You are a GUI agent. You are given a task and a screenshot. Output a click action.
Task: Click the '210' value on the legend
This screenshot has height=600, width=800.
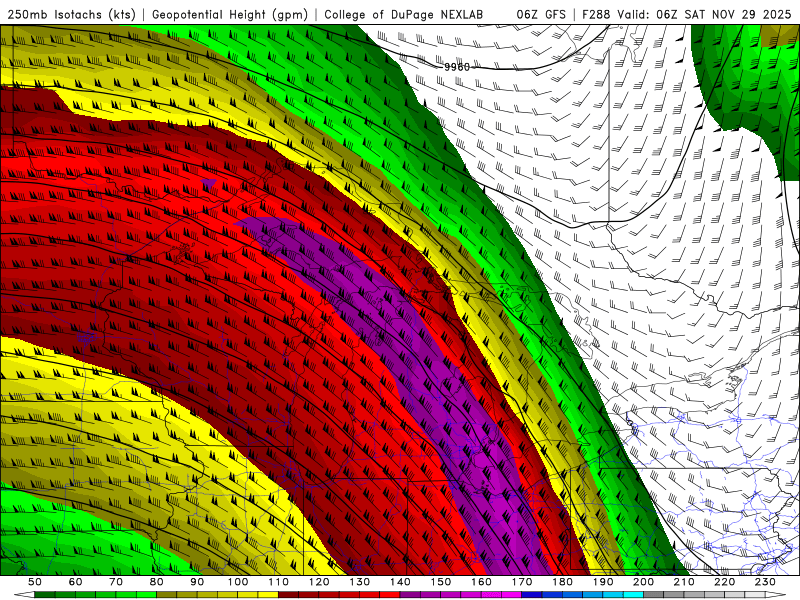[x=684, y=582]
